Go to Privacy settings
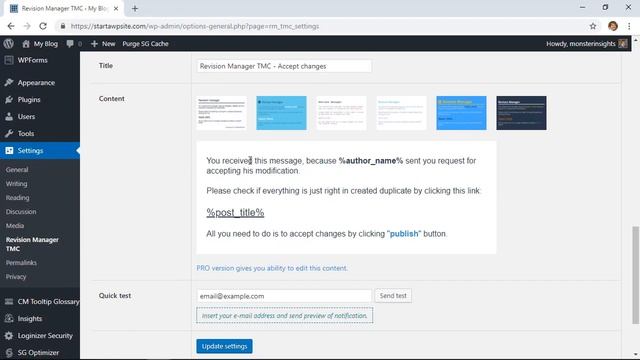The width and height of the screenshot is (640, 360). click(16, 276)
